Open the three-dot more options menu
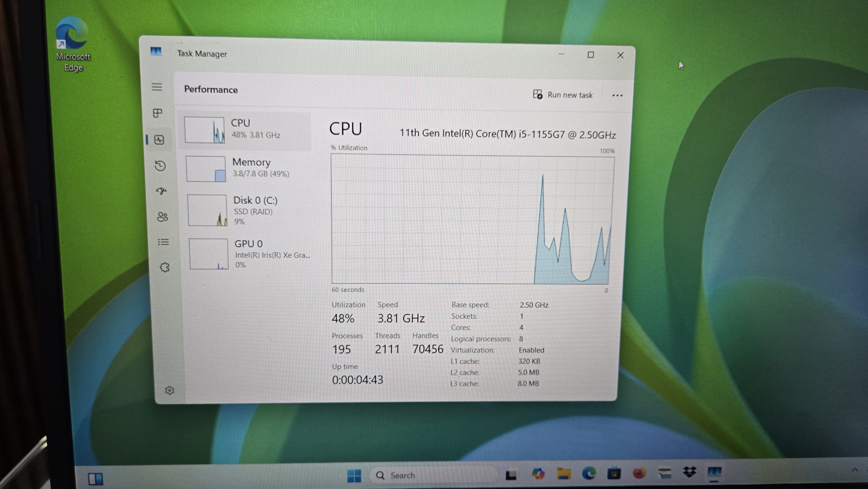Screen dimensions: 868x489 tap(617, 96)
